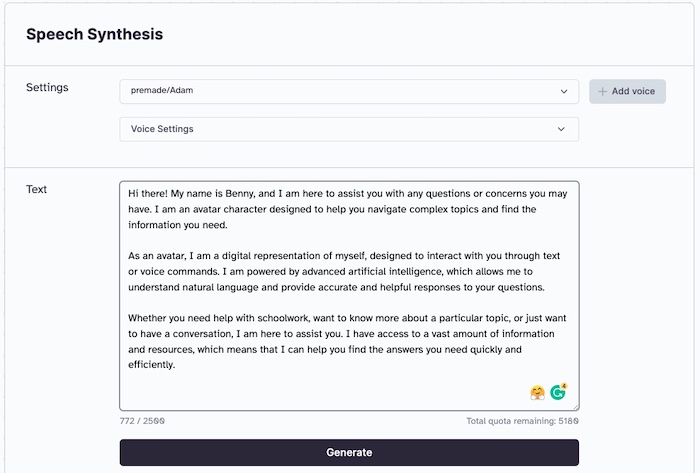Click the text box resize handle
The height and width of the screenshot is (473, 700).
[x=575, y=407]
